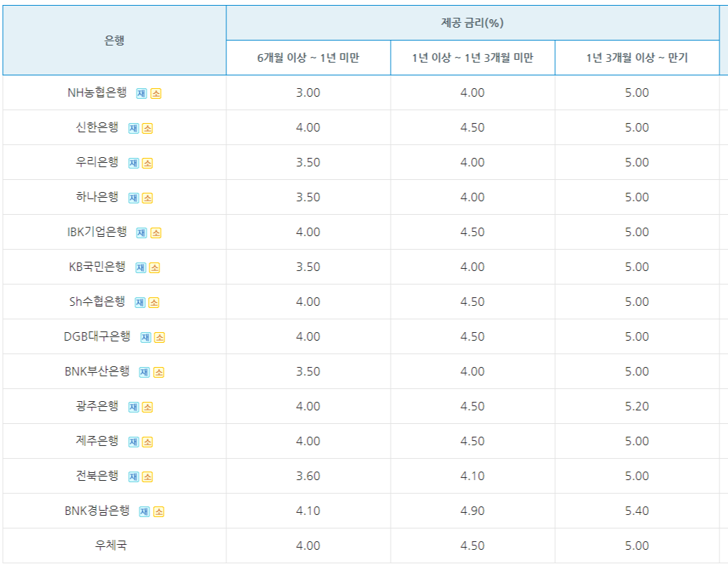Click the 1년 이상 ~ 1년 3개월 미만 header
The height and width of the screenshot is (569, 728).
coord(473,58)
